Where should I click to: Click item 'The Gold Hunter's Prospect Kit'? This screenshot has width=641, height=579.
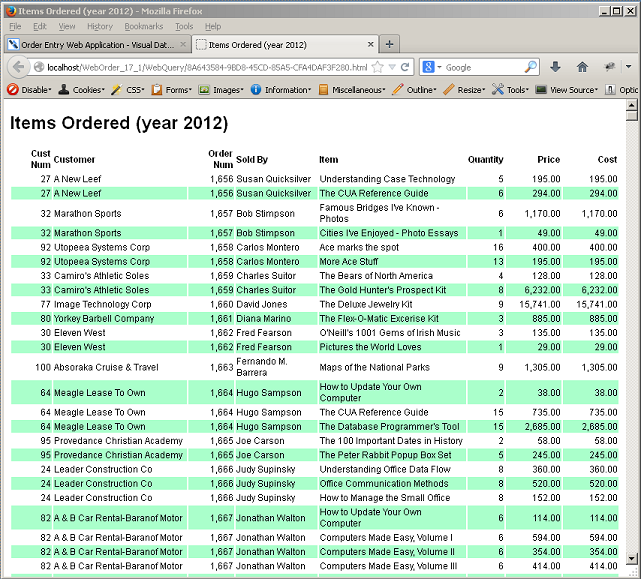tap(383, 290)
